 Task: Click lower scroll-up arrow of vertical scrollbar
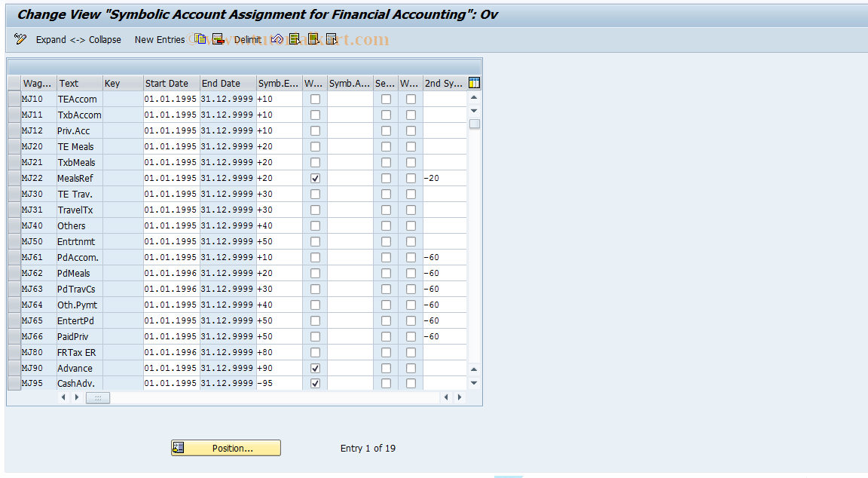474,369
